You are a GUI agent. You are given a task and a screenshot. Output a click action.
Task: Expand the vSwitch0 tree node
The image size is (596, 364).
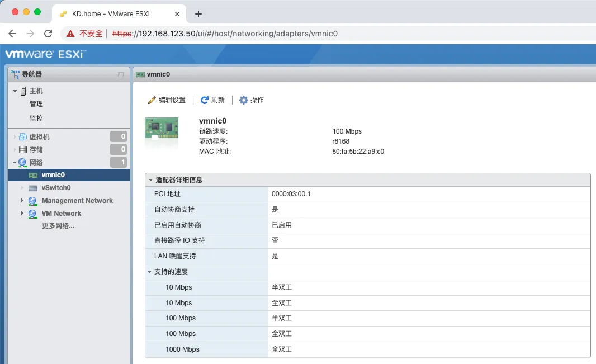[x=22, y=188]
